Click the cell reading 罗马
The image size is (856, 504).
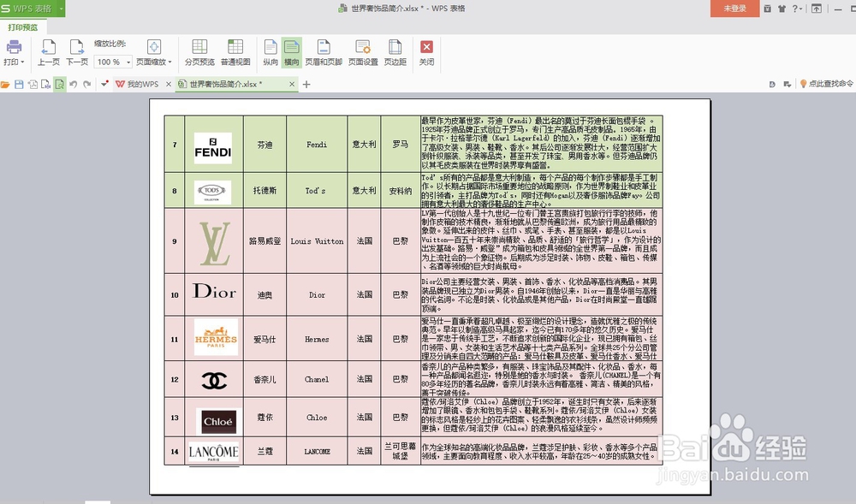[400, 145]
